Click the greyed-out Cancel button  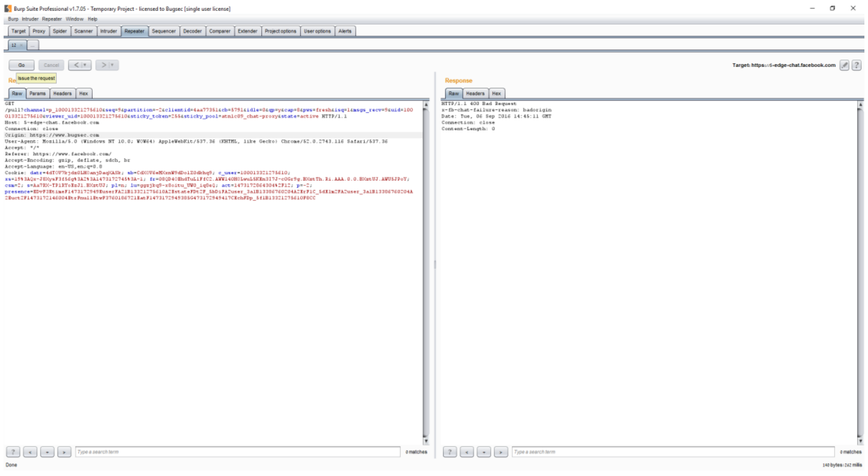coord(51,65)
